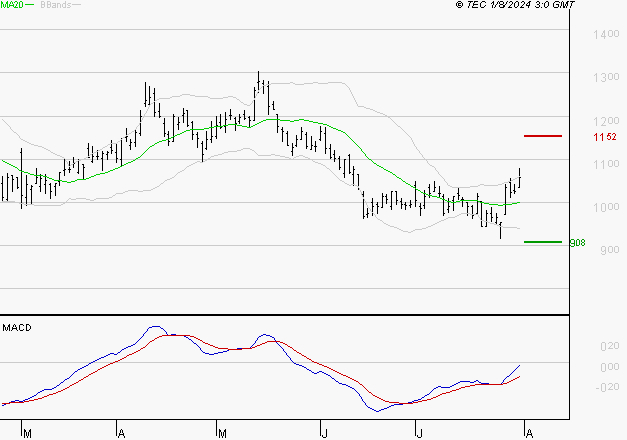Click the second M month label
This screenshot has width=627, height=440.
pyautogui.click(x=222, y=434)
